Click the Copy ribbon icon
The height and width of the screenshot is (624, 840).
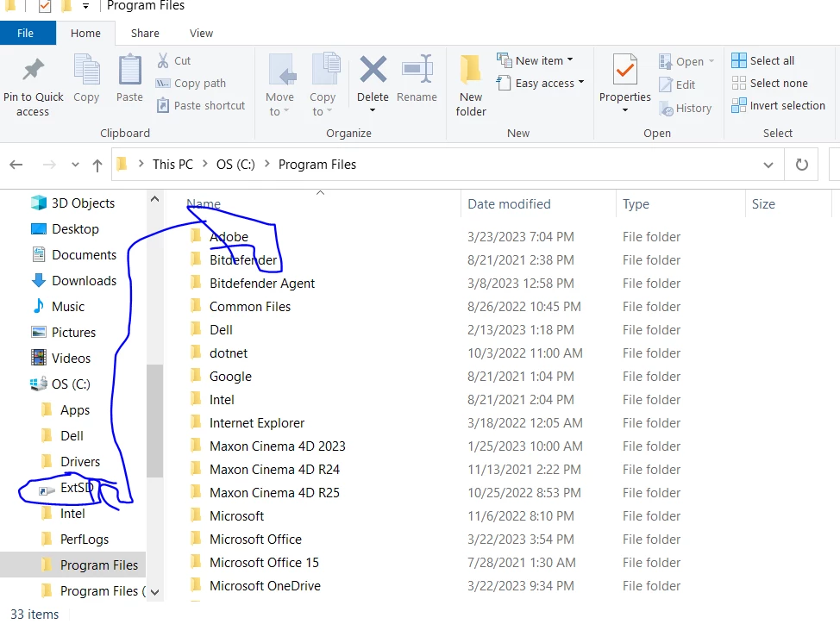tap(86, 70)
